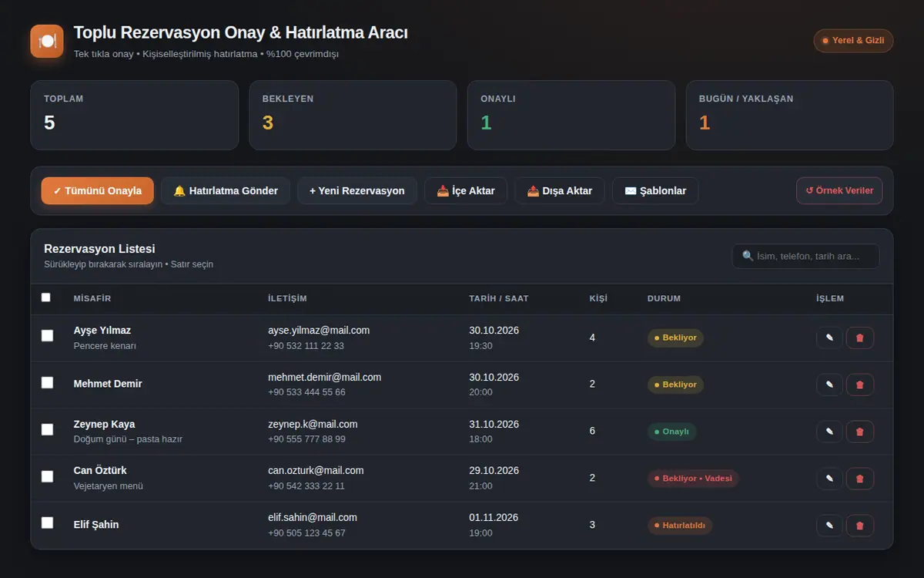Image resolution: width=924 pixels, height=578 pixels.
Task: Click the Onaylı status badge
Action: [x=671, y=432]
